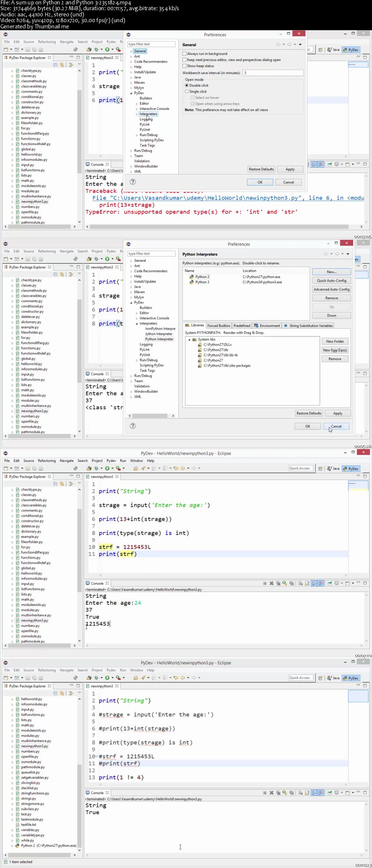Image resolution: width=372 pixels, height=868 pixels.
Task: Check Select on hover option
Action: coord(193,97)
